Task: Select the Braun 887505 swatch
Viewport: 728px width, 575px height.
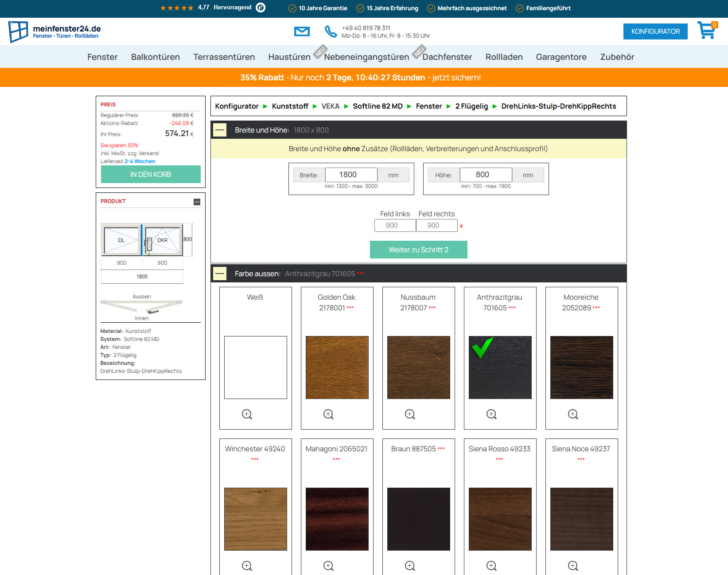Action: coord(419,519)
